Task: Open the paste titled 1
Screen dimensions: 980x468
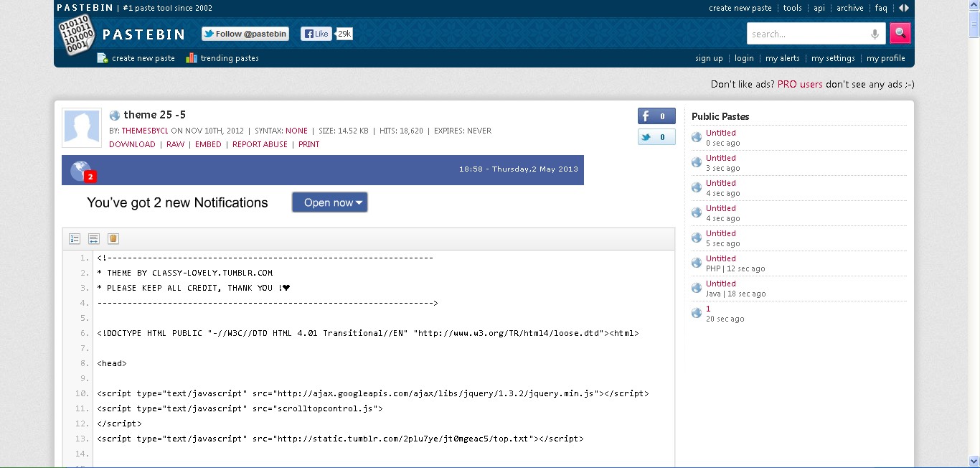Action: pos(708,309)
